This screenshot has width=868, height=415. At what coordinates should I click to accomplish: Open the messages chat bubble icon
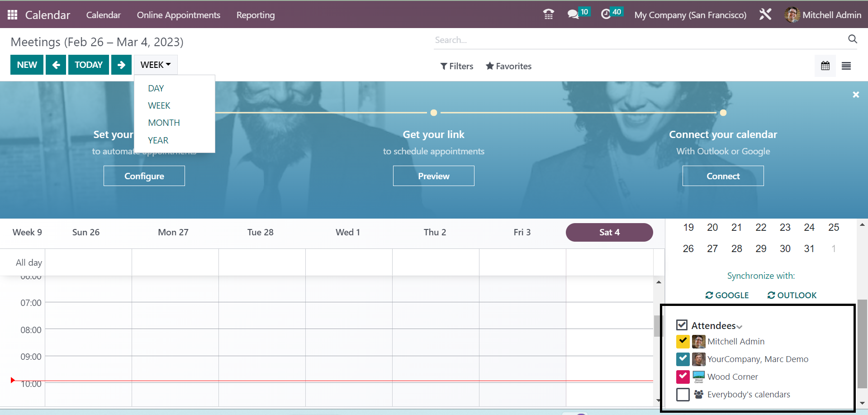574,14
